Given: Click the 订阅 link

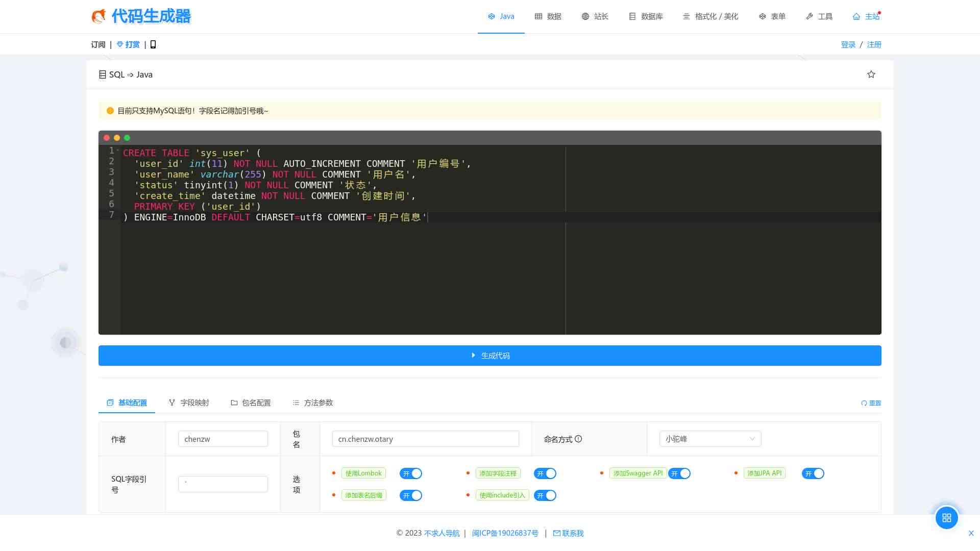Looking at the screenshot, I should coord(98,44).
